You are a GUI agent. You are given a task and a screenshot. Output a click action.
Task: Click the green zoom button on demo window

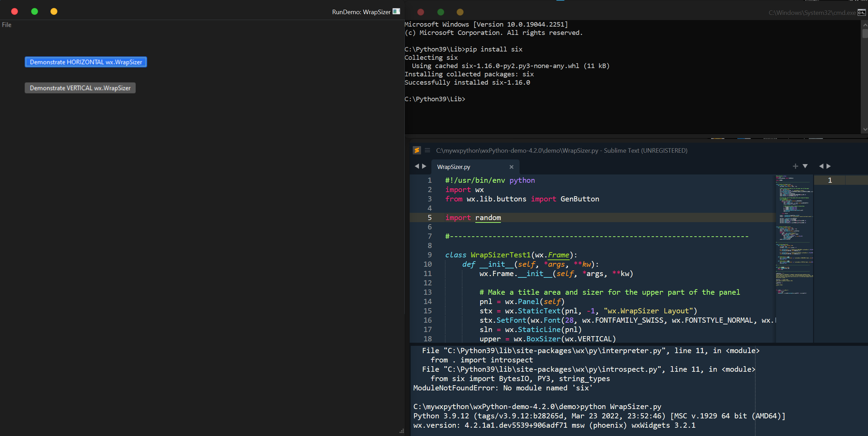tap(35, 11)
